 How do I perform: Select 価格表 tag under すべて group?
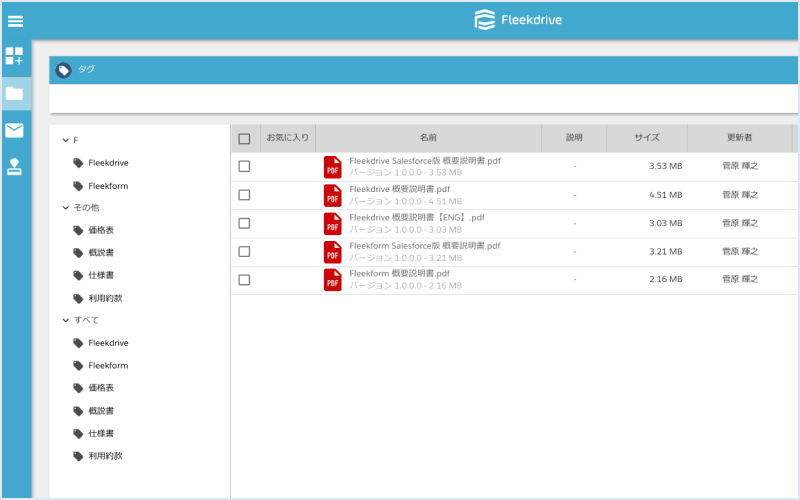point(94,388)
